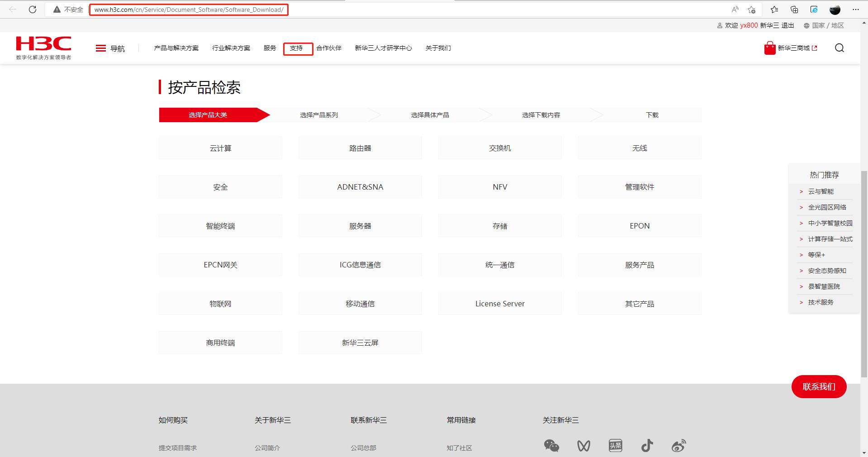This screenshot has width=868, height=457.
Task: Click the H3C logo
Action: [x=43, y=48]
